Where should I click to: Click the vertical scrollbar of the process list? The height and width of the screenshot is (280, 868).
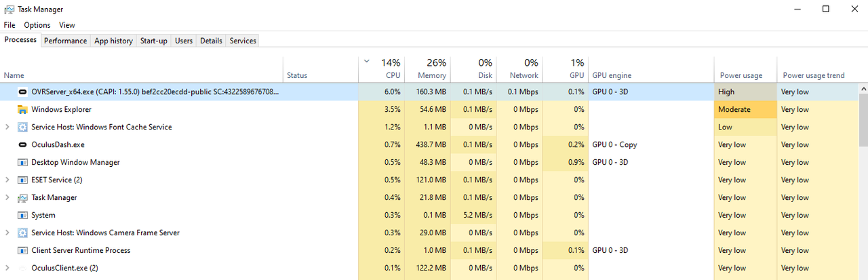point(863,120)
